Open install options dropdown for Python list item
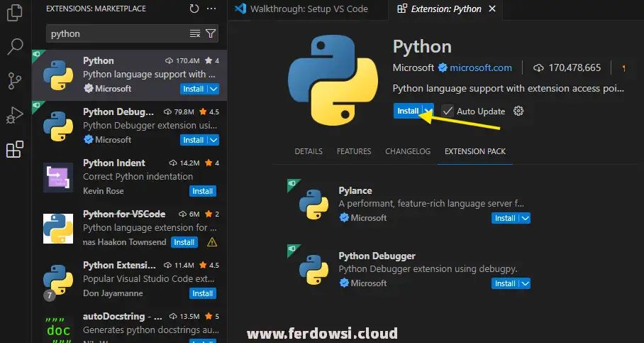Screen dimensions: 644x343 pos(213,89)
